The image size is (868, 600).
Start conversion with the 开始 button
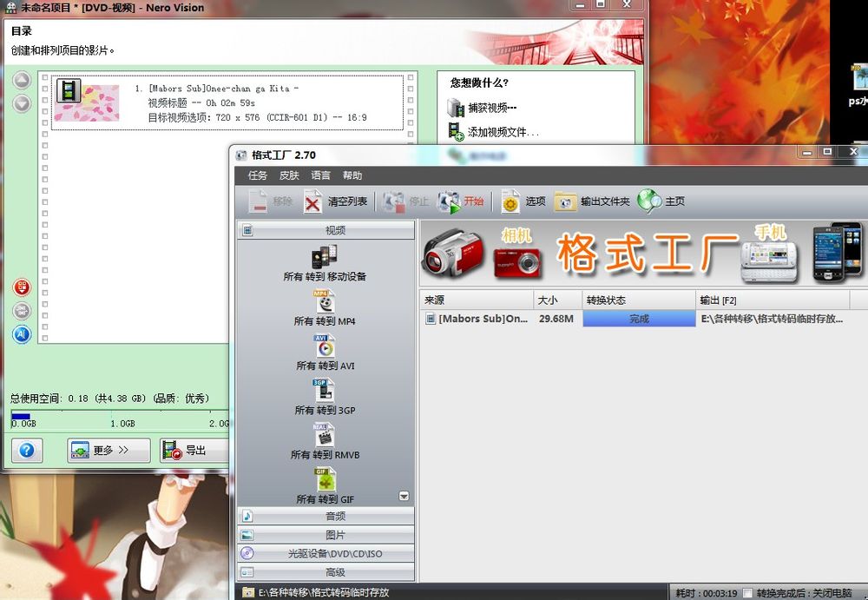pos(461,201)
